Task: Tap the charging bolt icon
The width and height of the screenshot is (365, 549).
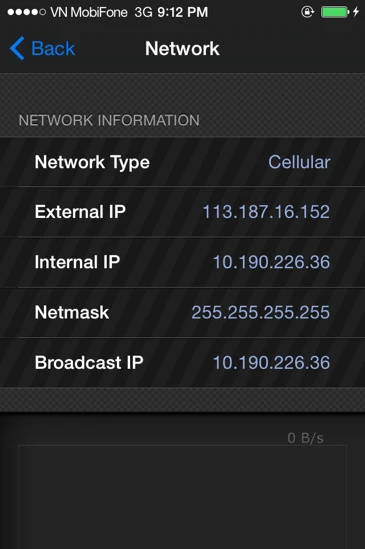Action: tap(356, 12)
